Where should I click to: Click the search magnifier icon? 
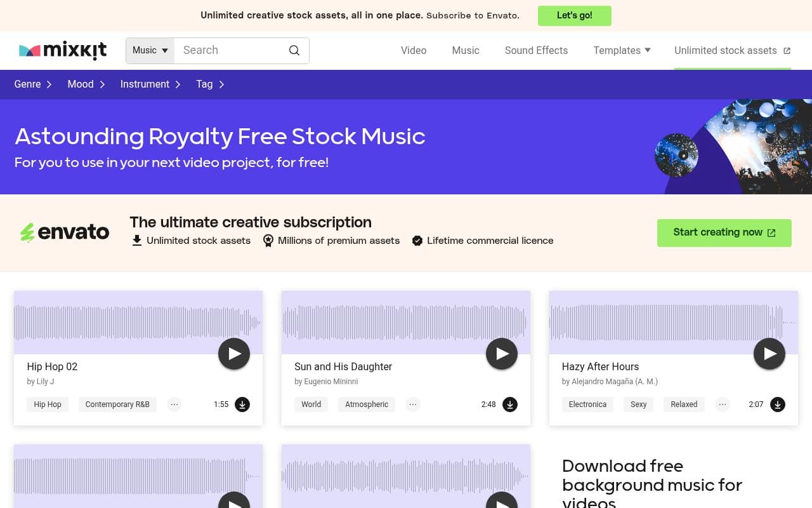click(294, 51)
